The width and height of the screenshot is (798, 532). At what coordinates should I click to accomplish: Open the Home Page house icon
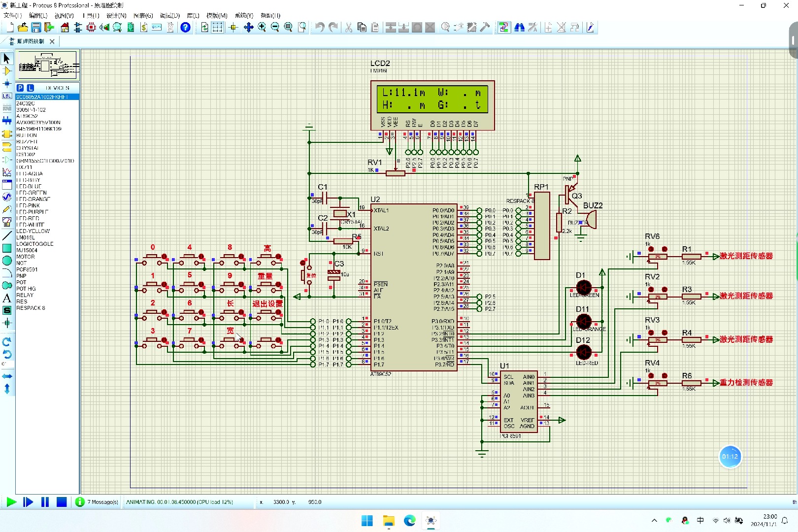coord(65,28)
